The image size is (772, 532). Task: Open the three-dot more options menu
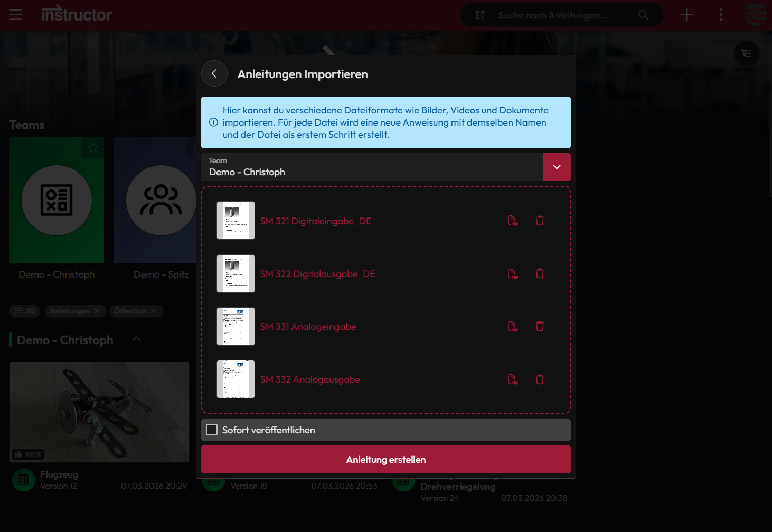[721, 15]
